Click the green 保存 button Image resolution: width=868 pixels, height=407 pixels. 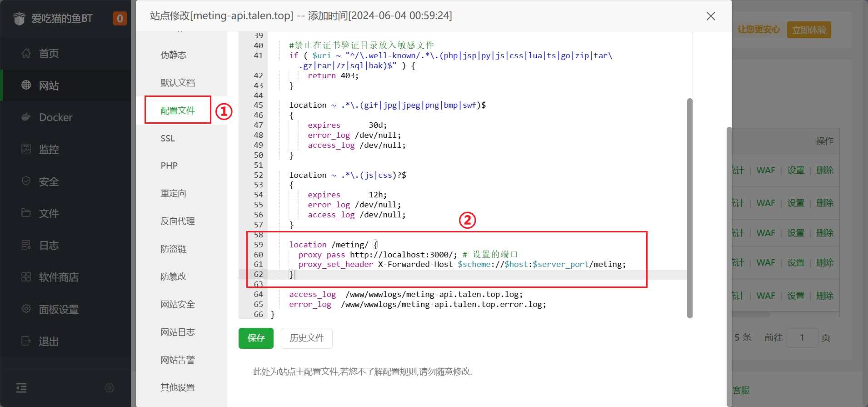[x=256, y=338]
